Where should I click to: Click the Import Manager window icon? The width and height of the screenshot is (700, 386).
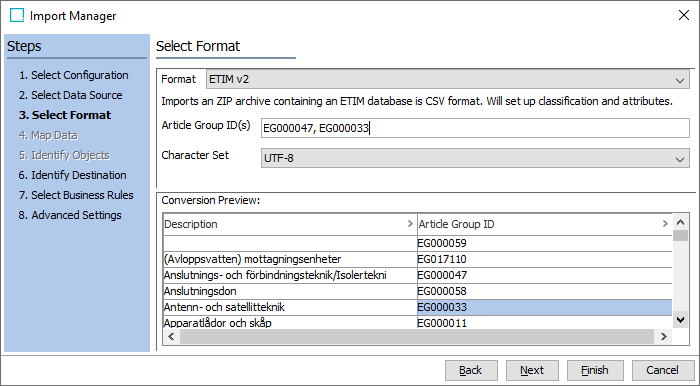(x=17, y=15)
